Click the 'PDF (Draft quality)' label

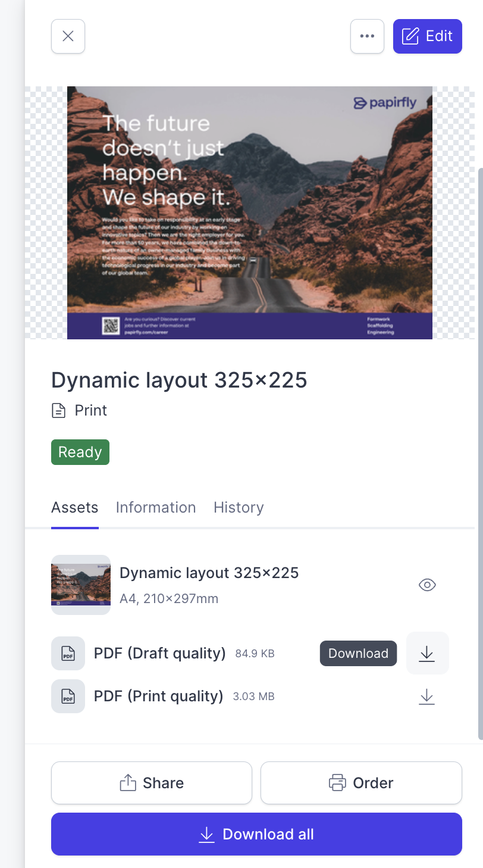pos(160,653)
